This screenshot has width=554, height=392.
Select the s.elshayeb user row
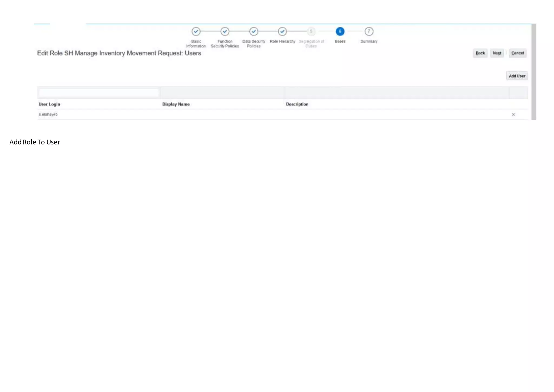tap(48, 114)
